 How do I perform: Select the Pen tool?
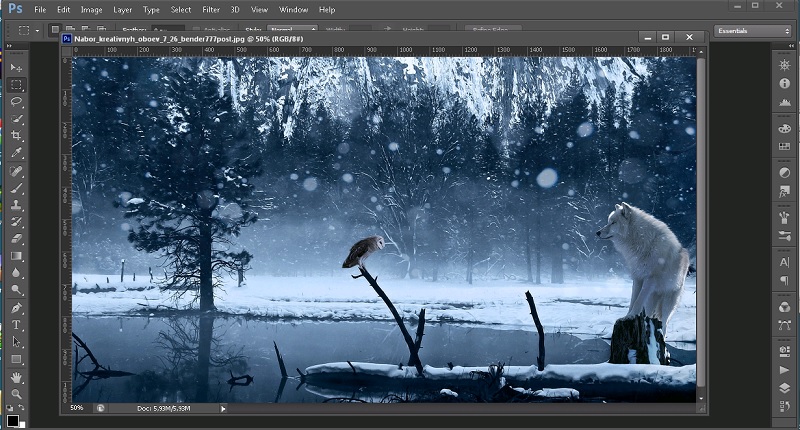[x=16, y=308]
